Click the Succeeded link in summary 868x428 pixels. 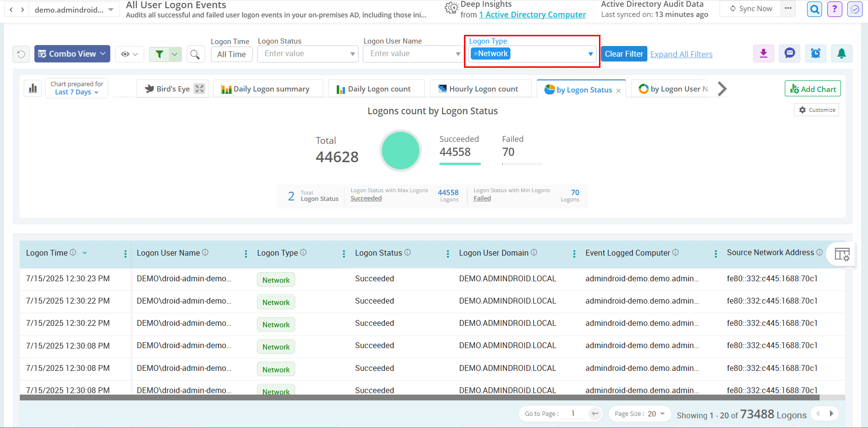(x=366, y=199)
